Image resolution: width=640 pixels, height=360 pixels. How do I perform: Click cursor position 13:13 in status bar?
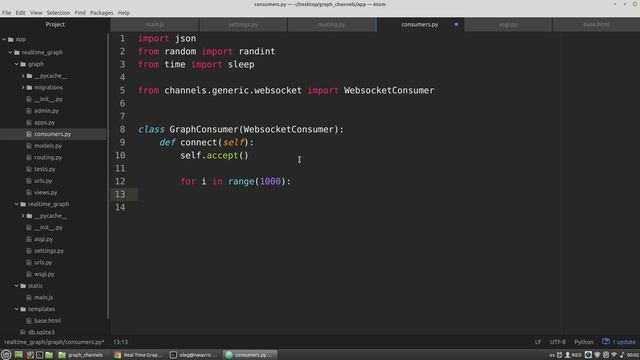120,342
